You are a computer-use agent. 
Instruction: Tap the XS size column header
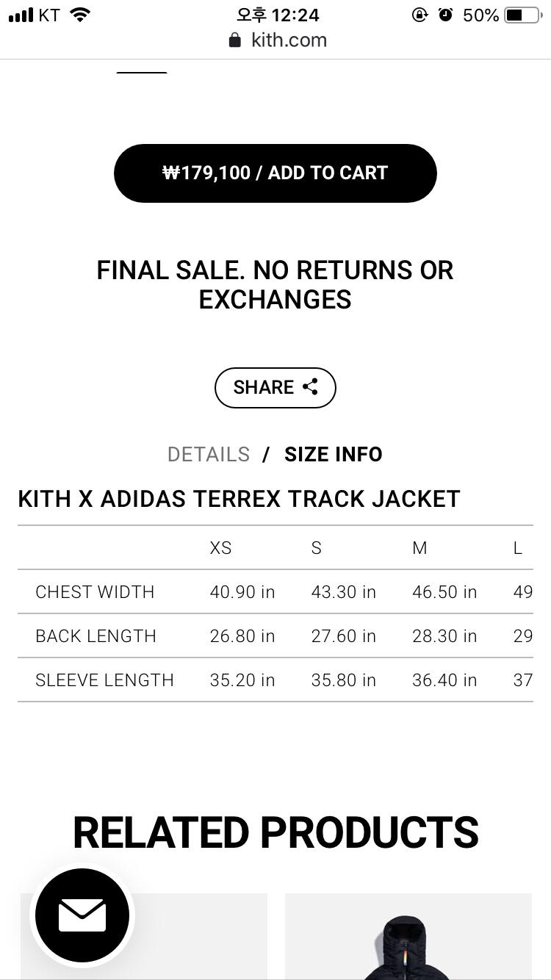pos(220,548)
